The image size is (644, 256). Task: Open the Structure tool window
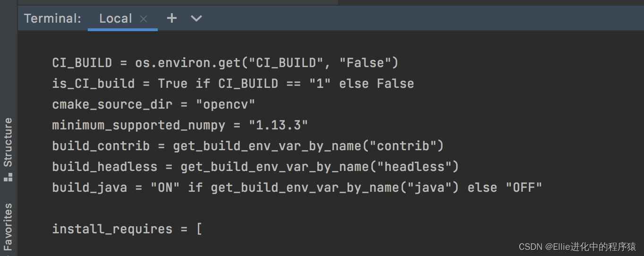(x=8, y=142)
